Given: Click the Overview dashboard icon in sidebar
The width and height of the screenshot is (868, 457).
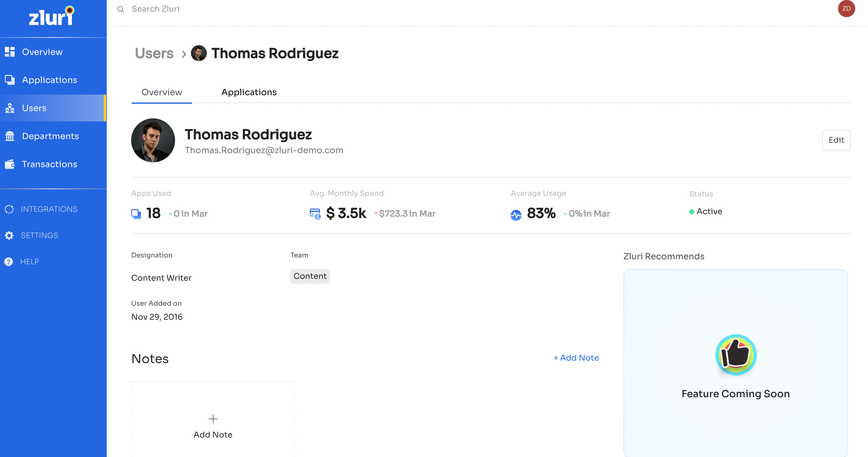Looking at the screenshot, I should click(x=10, y=52).
